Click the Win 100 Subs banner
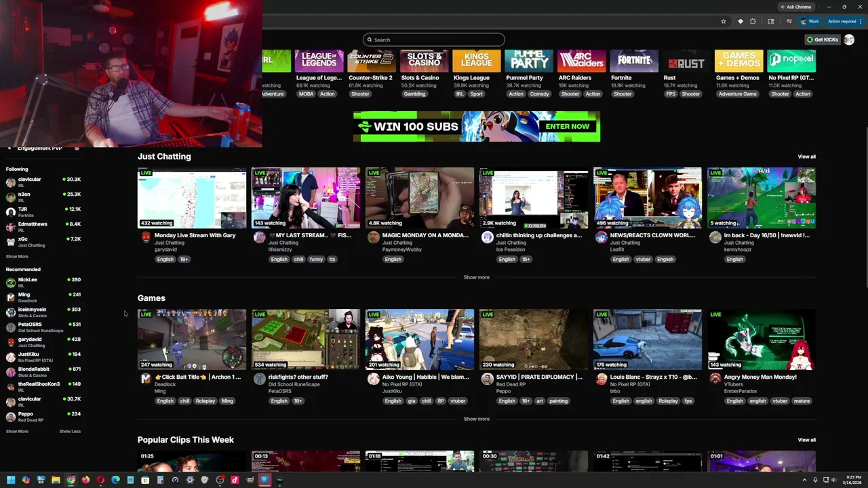 coord(476,127)
